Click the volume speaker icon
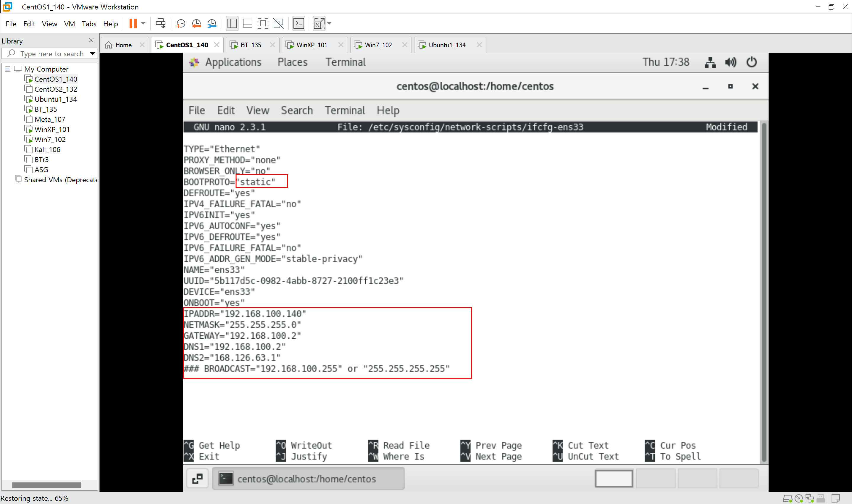Viewport: 852px width, 504px height. pos(731,62)
